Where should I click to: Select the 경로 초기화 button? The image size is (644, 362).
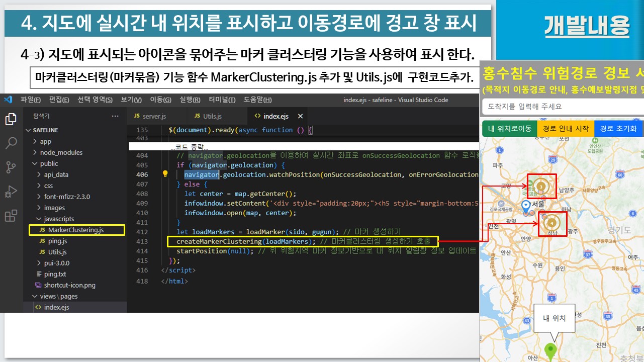click(x=618, y=129)
